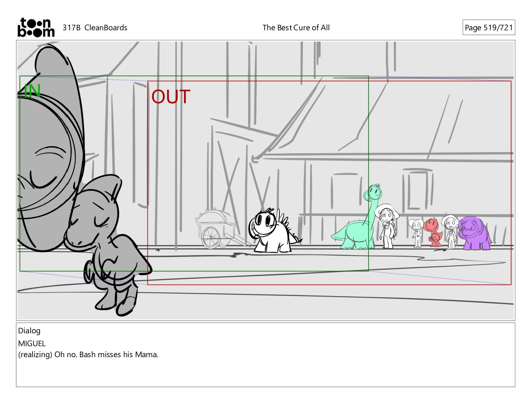Click the purple dinosaur on the right
The height and width of the screenshot is (411, 532).
tap(475, 233)
